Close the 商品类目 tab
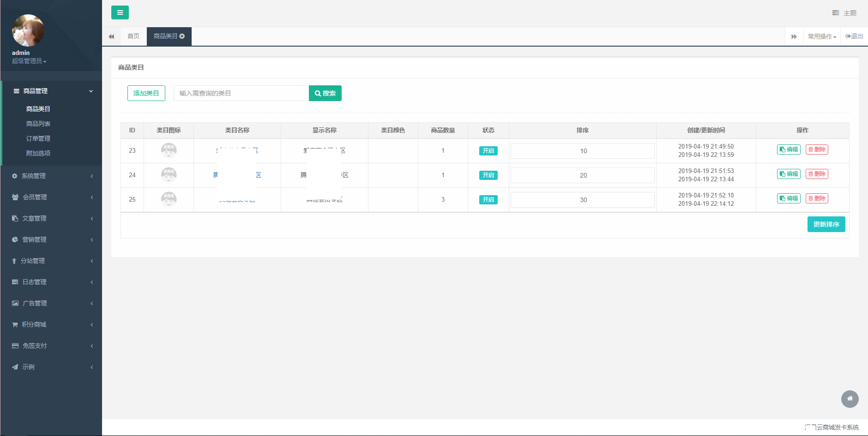 point(182,36)
